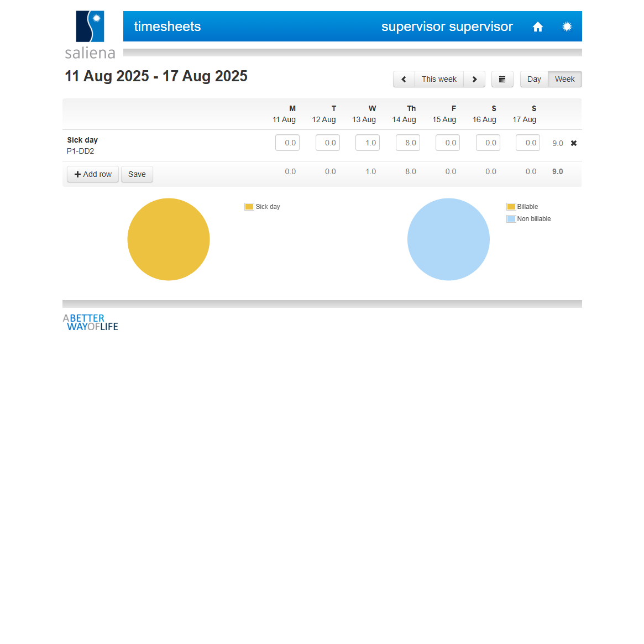Go to next week with right arrow
The width and height of the screenshot is (644, 644).
474,79
